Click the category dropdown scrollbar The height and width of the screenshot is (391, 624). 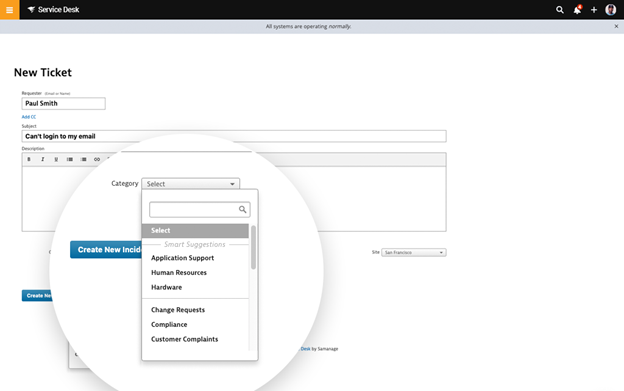pos(253,247)
